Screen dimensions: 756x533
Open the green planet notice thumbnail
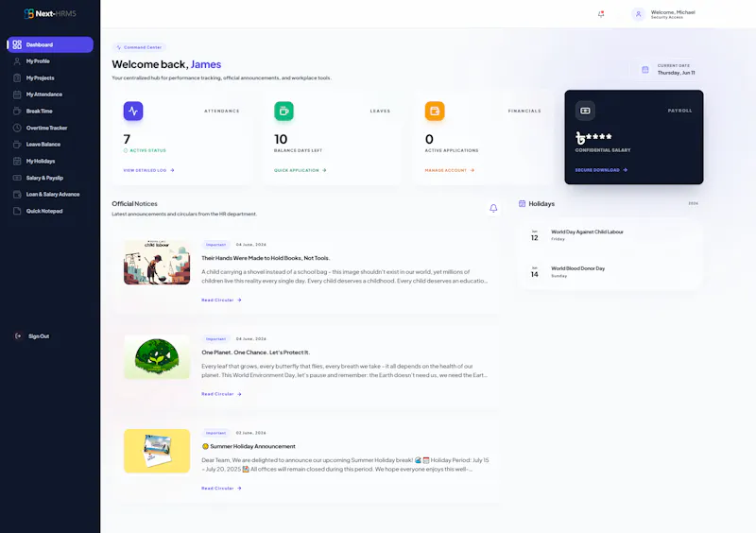coord(157,357)
